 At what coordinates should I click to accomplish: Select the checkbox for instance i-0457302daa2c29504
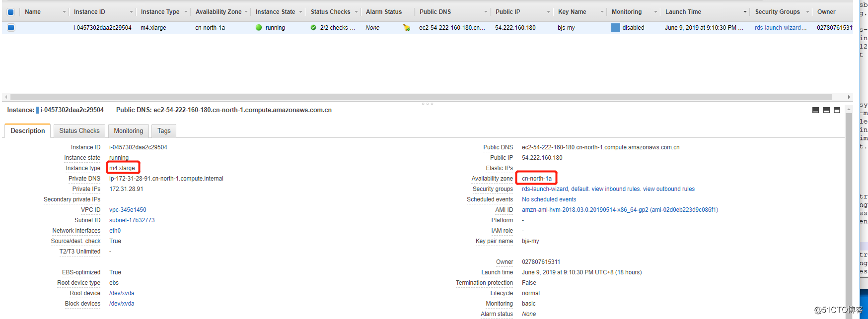[x=11, y=28]
